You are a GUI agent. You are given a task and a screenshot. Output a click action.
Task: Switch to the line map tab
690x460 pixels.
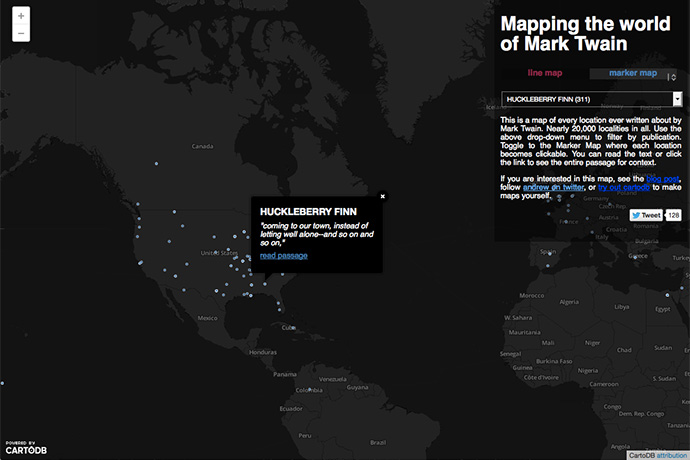click(x=545, y=73)
